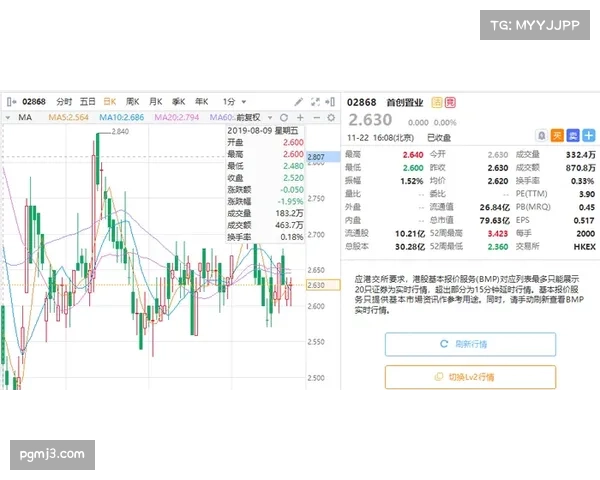The width and height of the screenshot is (600, 480).
Task: Open chart settings gear icon
Action: point(331,118)
